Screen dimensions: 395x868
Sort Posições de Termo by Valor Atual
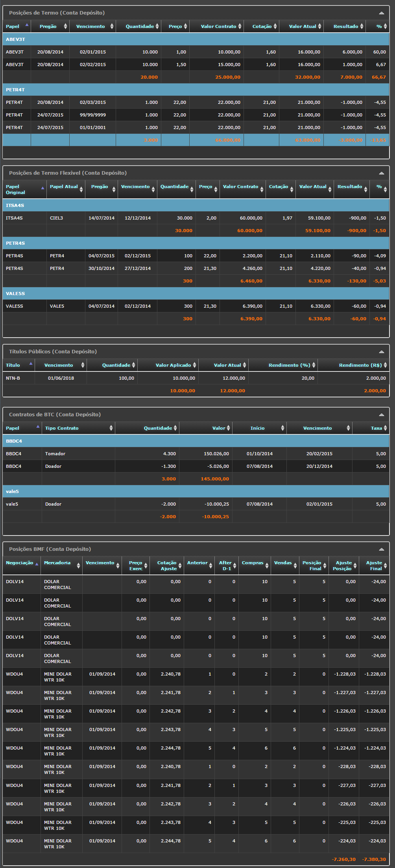pos(301,26)
